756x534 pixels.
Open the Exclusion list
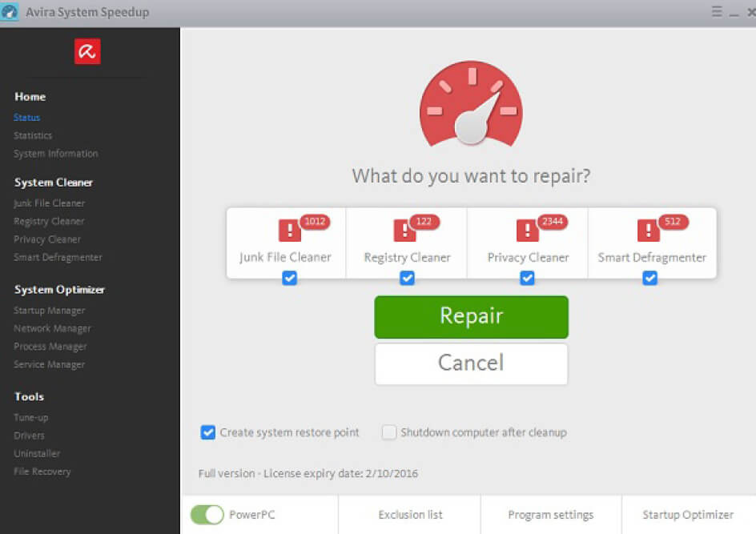(410, 515)
